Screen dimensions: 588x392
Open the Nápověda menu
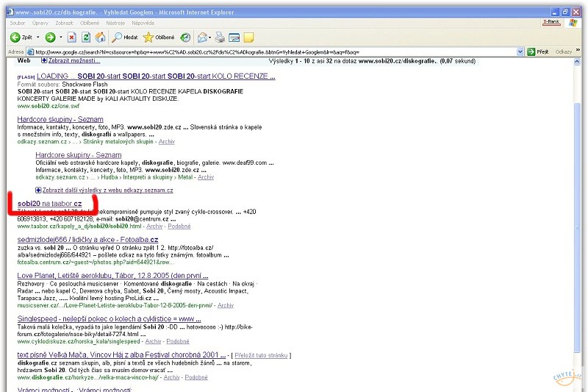(x=143, y=23)
